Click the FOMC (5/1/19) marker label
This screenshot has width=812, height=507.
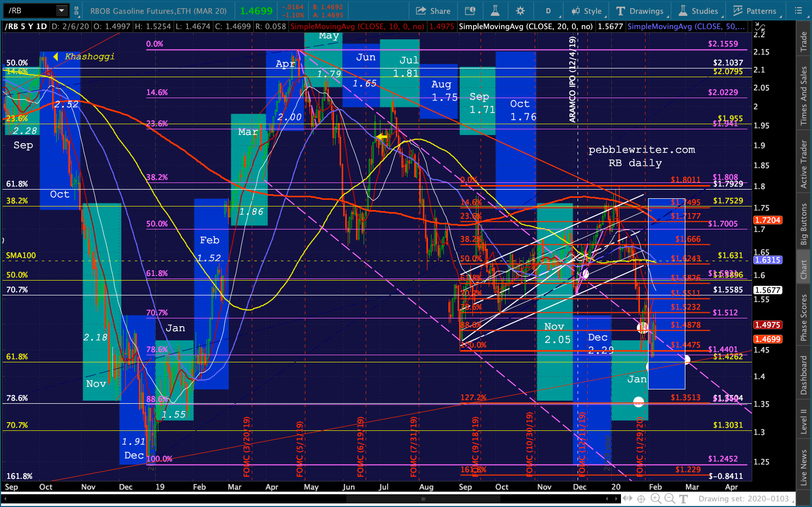pos(300,449)
